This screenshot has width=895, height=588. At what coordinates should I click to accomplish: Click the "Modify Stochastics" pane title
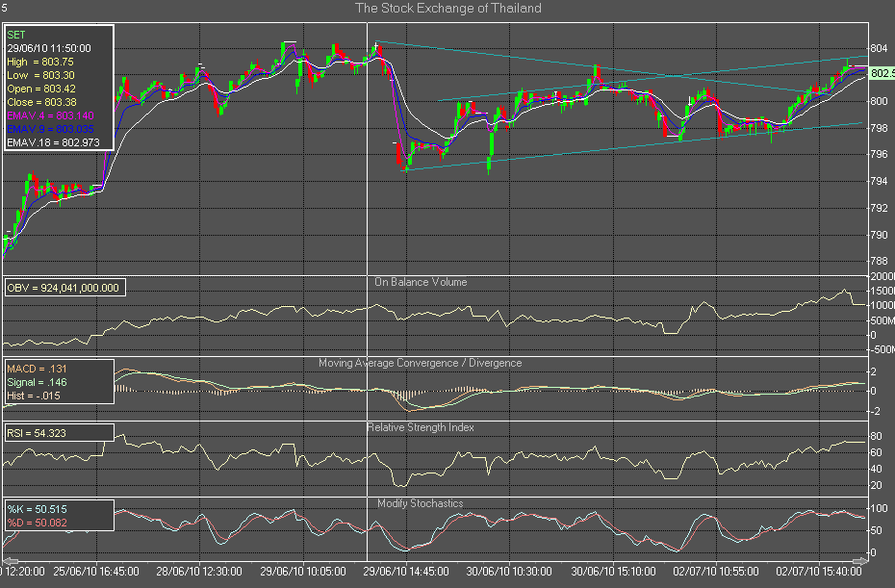click(421, 503)
